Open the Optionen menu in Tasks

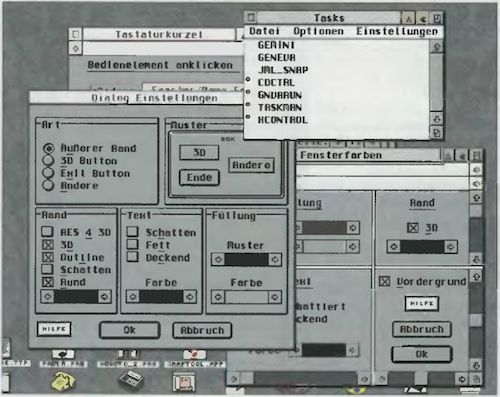pos(318,31)
